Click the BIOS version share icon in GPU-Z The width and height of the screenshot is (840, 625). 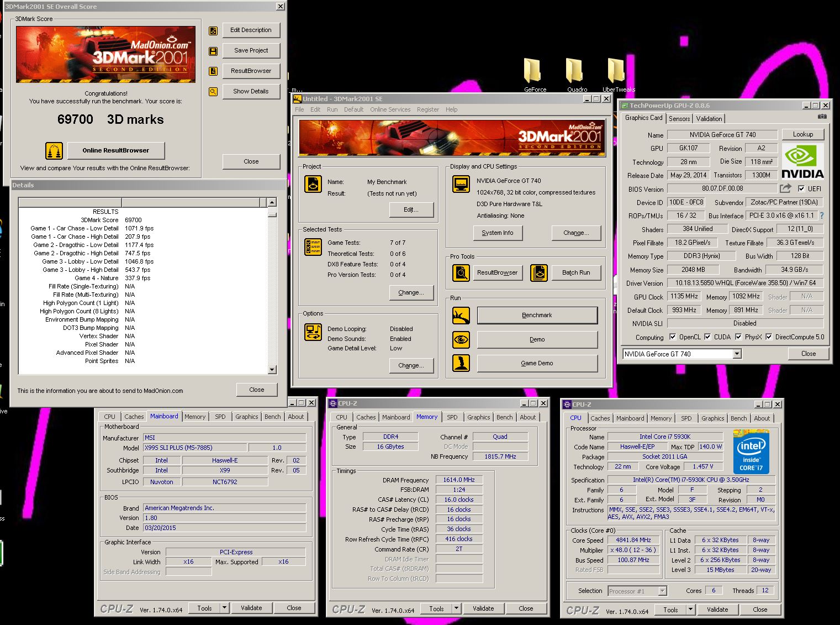(x=786, y=188)
